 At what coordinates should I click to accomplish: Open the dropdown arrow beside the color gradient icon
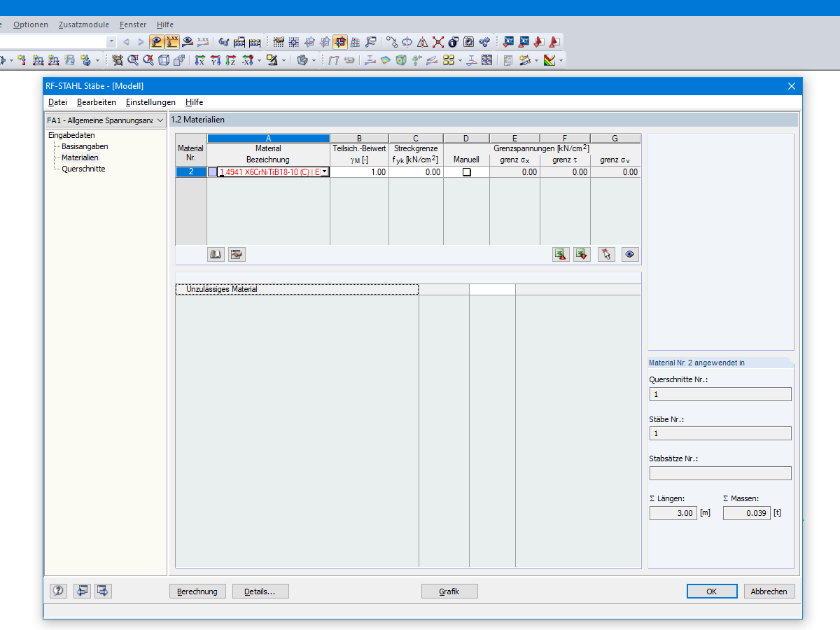[x=560, y=60]
